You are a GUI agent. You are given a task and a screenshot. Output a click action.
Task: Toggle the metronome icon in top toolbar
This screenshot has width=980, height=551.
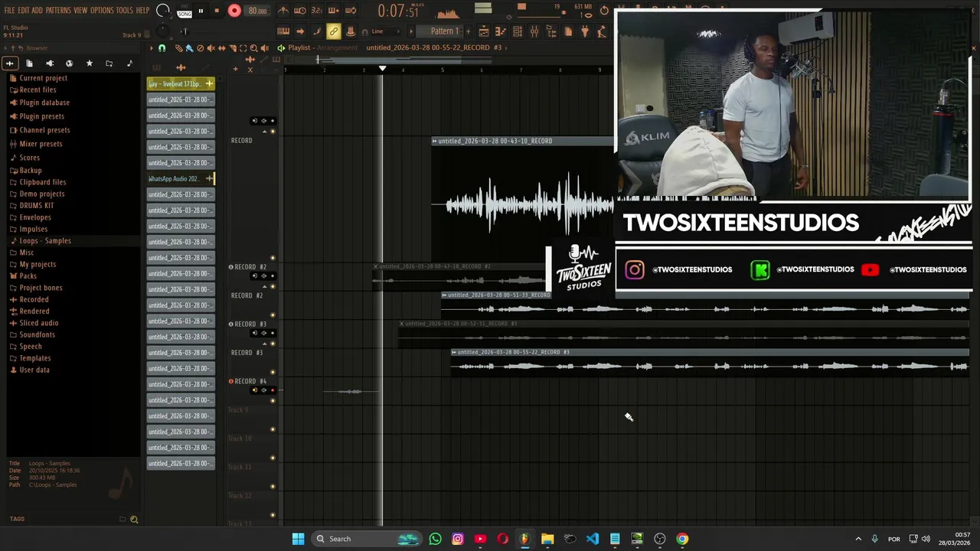click(283, 11)
